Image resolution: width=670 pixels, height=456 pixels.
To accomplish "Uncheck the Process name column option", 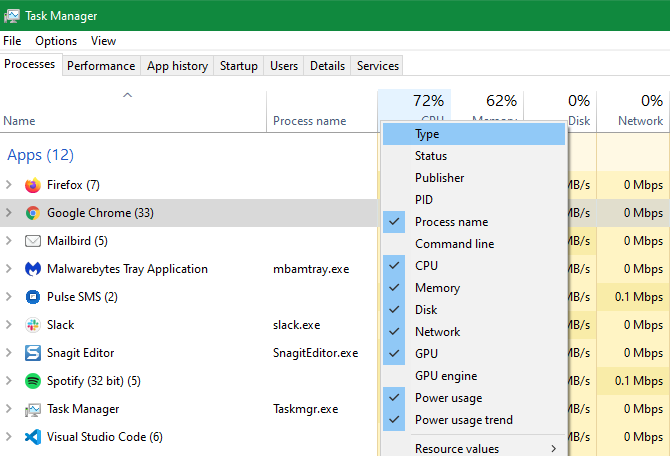I will 451,222.
